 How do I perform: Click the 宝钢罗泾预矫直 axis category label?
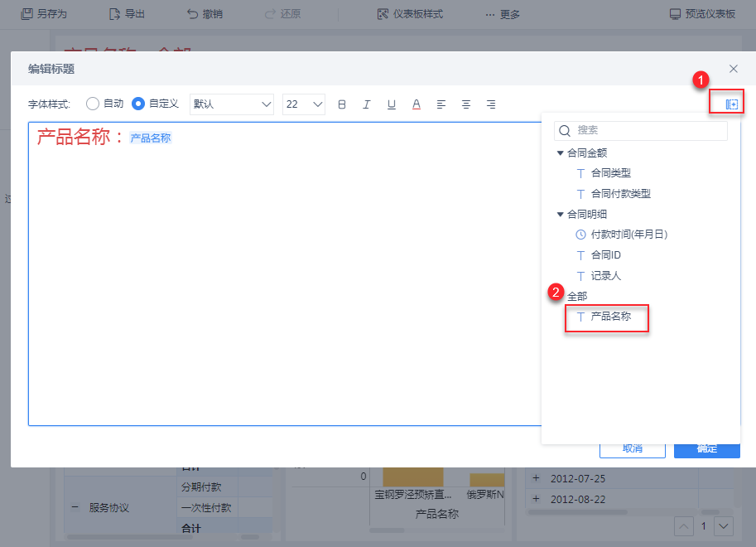413,495
